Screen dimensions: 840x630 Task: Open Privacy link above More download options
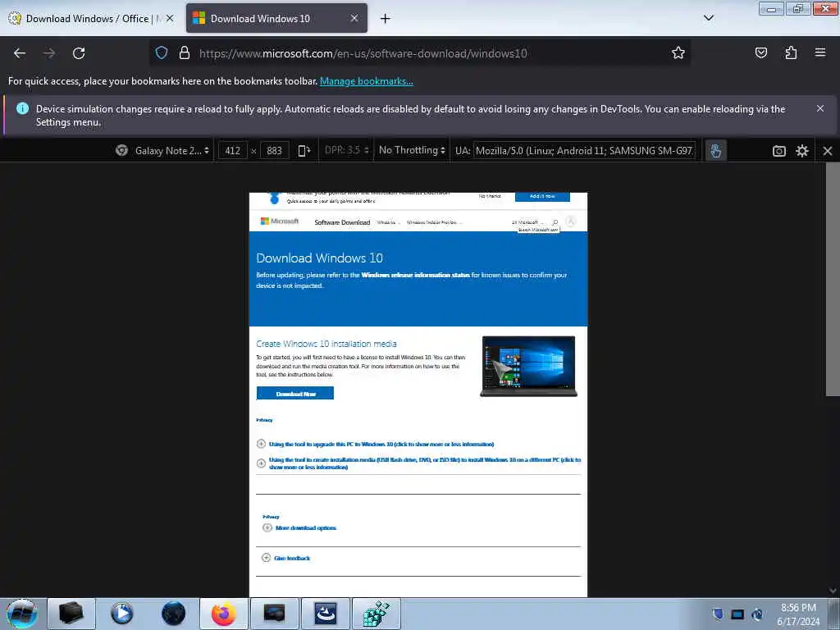pos(271,517)
